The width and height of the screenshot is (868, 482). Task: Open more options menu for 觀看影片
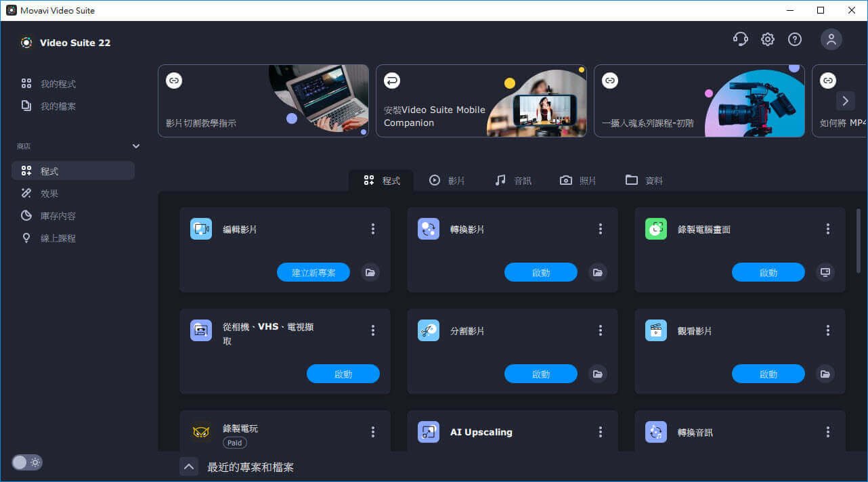point(828,330)
